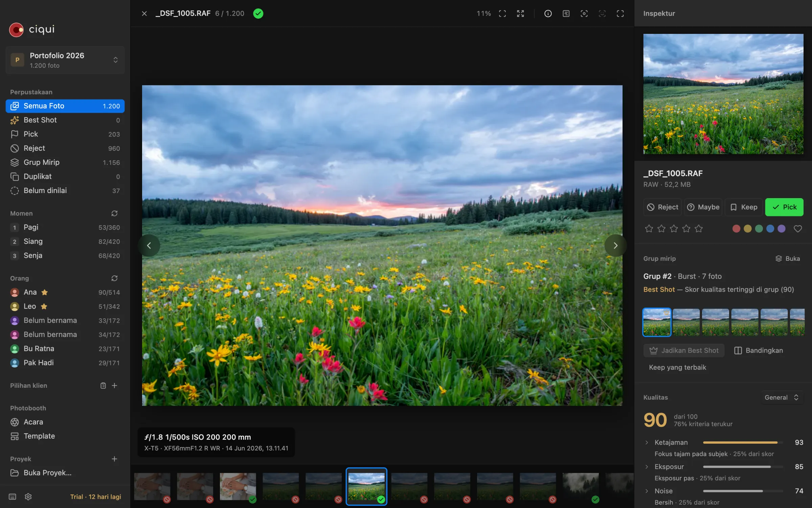Refresh the Momen section
This screenshot has height=508, width=812.
pyautogui.click(x=114, y=213)
